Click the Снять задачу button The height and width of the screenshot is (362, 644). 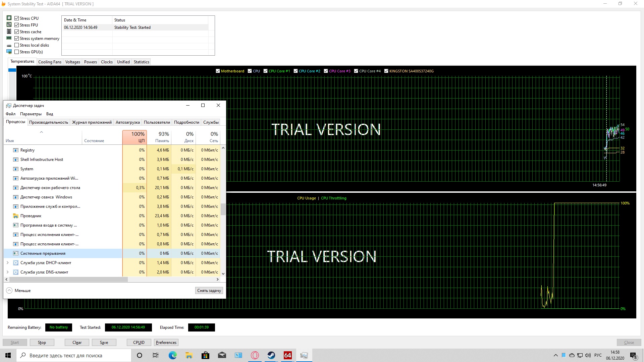pyautogui.click(x=209, y=291)
